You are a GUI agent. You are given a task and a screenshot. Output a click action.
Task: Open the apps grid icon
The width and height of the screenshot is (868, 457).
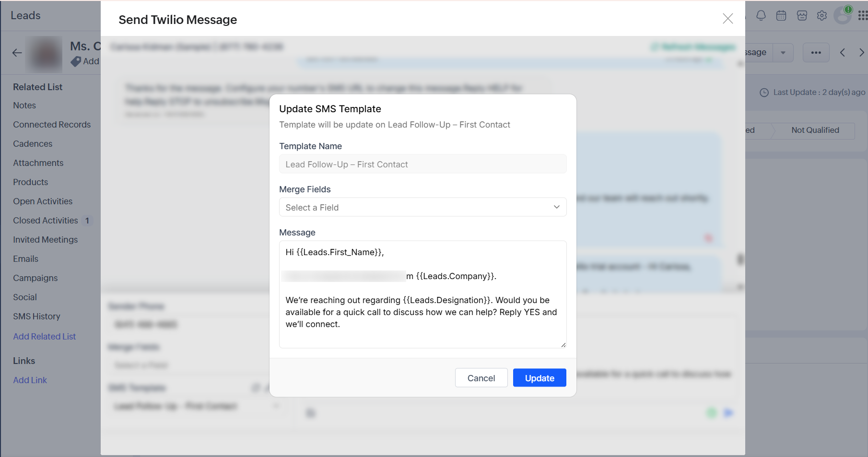click(863, 15)
